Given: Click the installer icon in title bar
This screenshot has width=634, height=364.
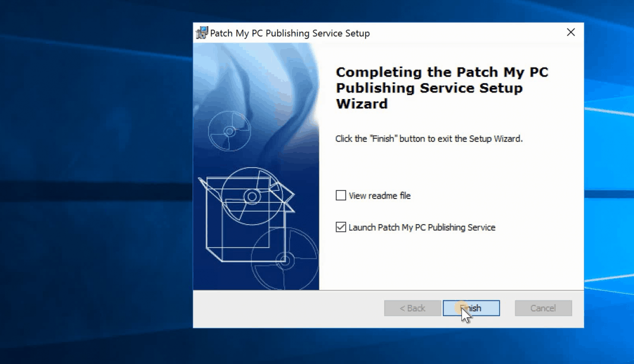Looking at the screenshot, I should coord(202,33).
